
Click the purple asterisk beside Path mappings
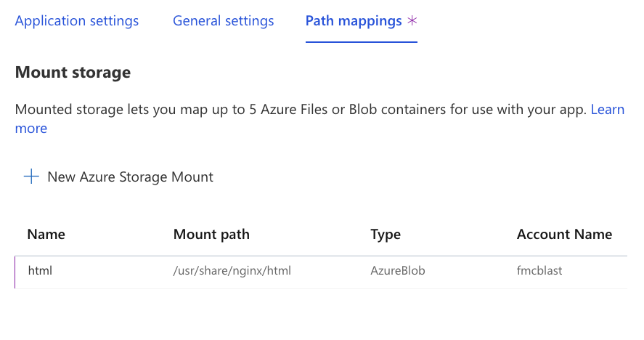coord(412,20)
